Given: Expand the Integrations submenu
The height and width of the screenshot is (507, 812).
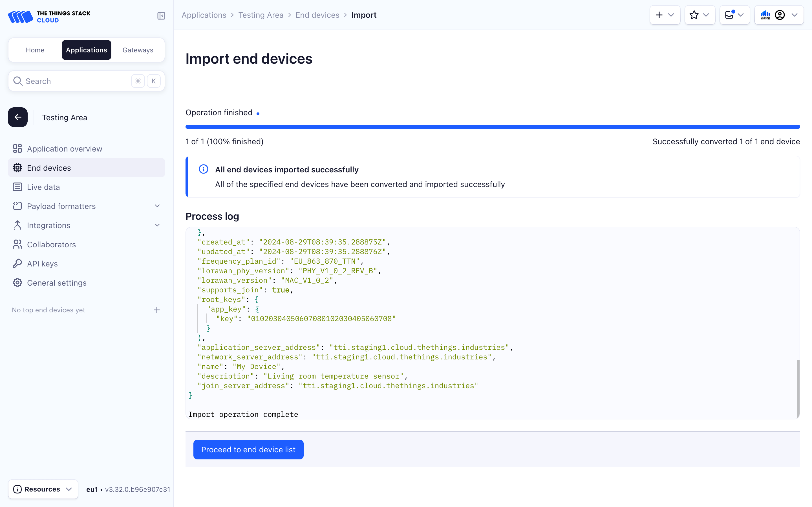Looking at the screenshot, I should [x=157, y=225].
